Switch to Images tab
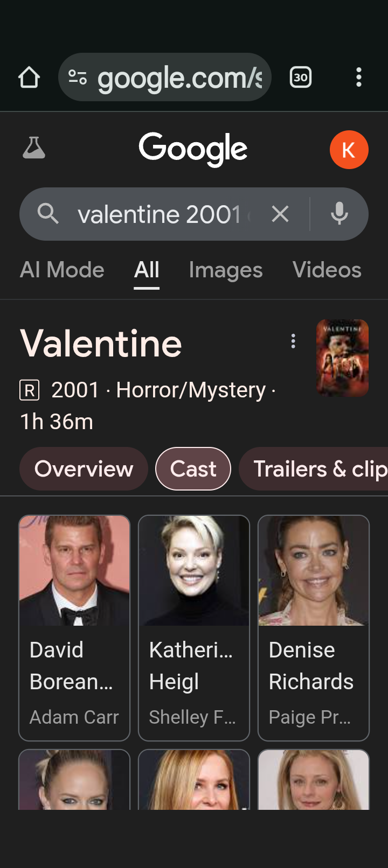 point(226,270)
